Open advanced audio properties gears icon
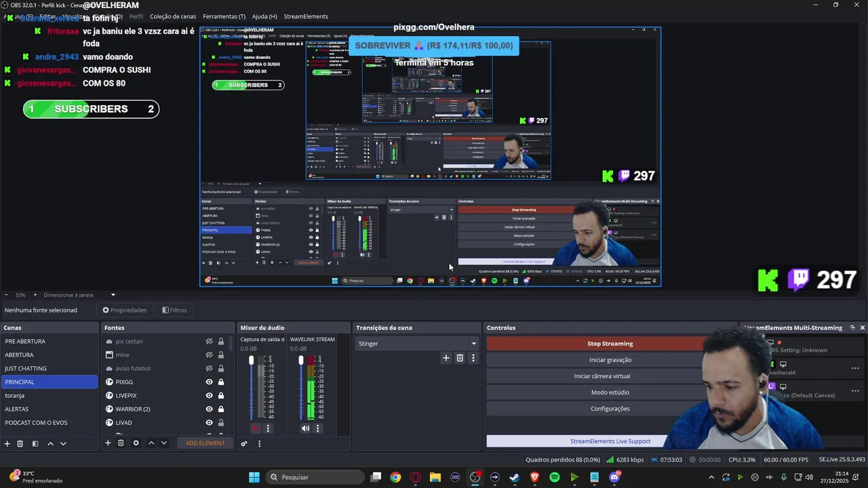This screenshot has height=488, width=868. pyautogui.click(x=244, y=444)
